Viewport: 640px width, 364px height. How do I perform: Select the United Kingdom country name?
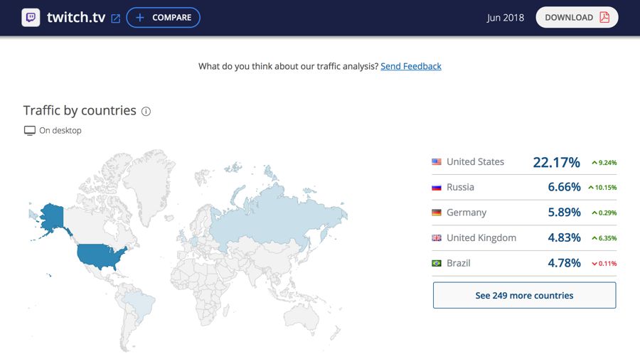coord(481,237)
